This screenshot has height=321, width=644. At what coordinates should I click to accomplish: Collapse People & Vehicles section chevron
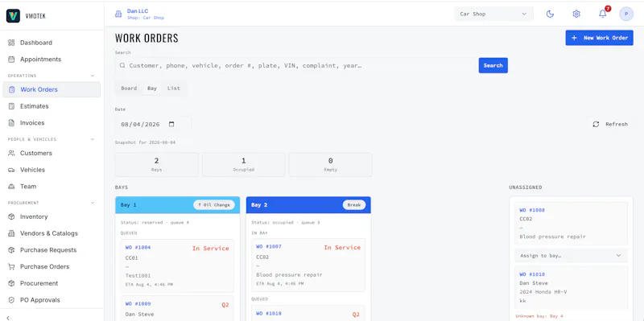[x=93, y=139]
